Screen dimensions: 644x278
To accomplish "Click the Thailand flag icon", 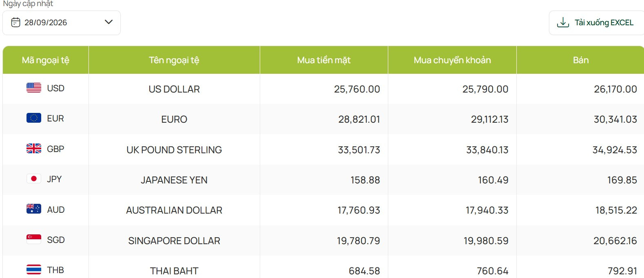I will (34, 269).
